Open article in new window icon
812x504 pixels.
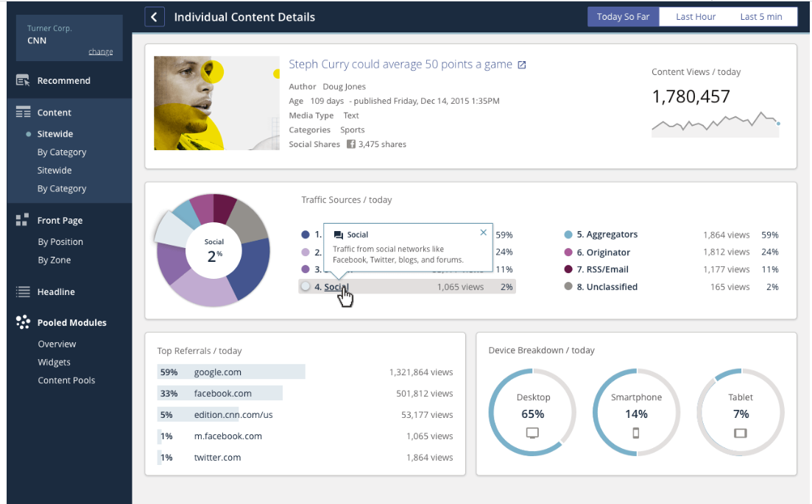522,65
